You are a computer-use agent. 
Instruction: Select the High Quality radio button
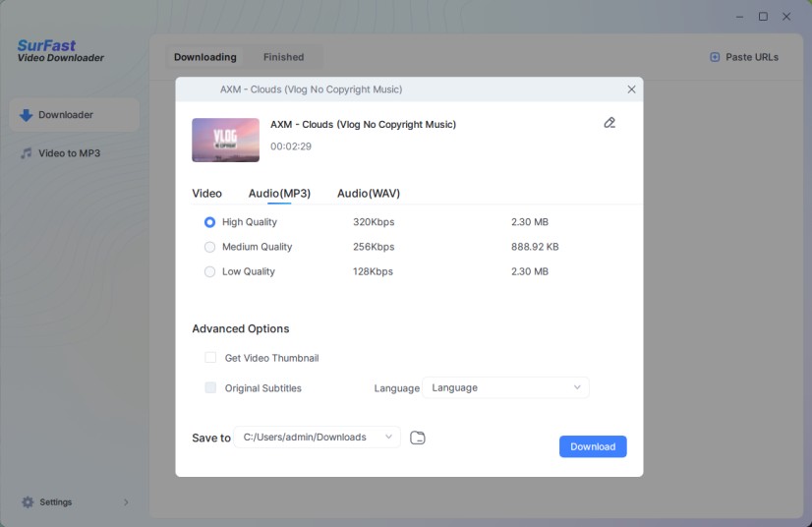(209, 222)
